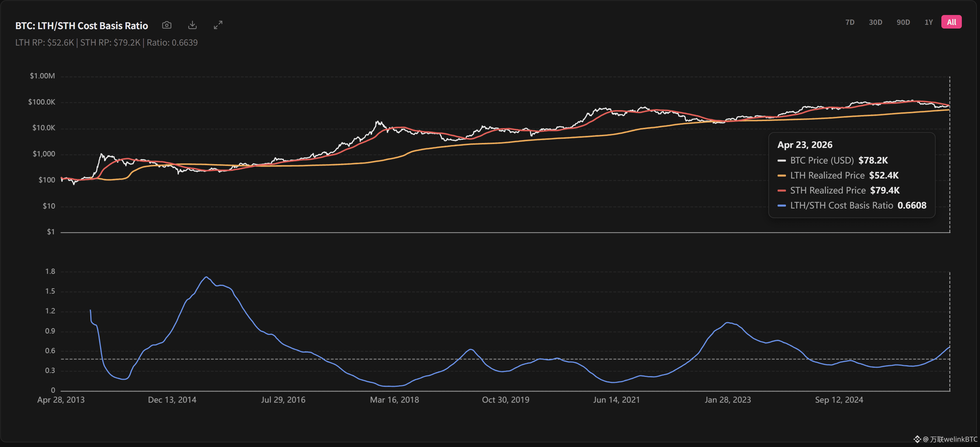Viewport: 980px width, 447px height.
Task: Select the All time range
Action: pos(951,22)
